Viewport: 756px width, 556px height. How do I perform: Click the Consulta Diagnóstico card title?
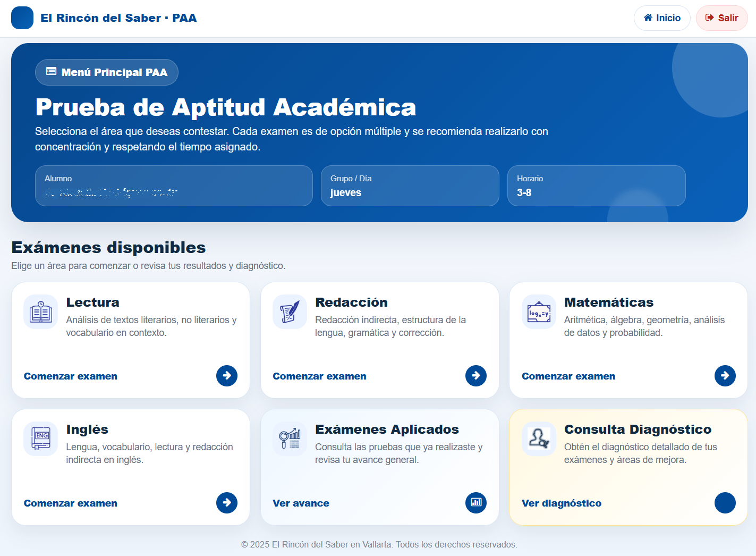click(x=638, y=429)
